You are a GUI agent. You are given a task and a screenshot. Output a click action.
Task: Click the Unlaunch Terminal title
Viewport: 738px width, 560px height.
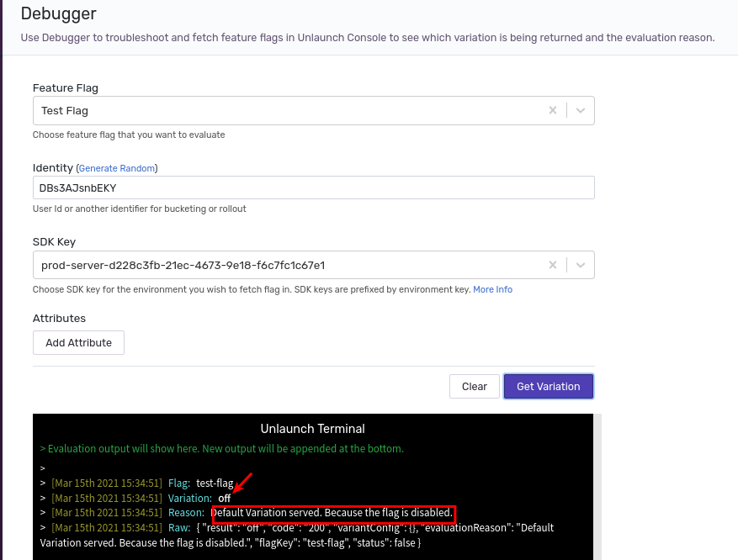312,429
